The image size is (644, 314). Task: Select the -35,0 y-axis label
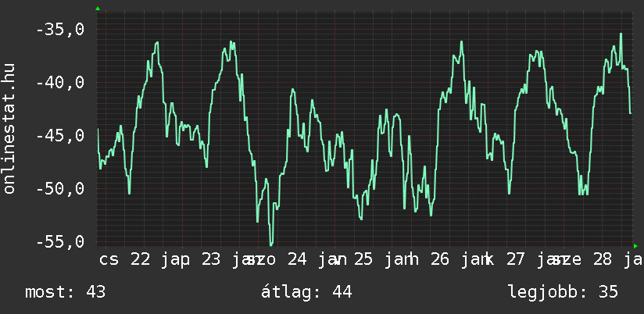[x=61, y=30]
